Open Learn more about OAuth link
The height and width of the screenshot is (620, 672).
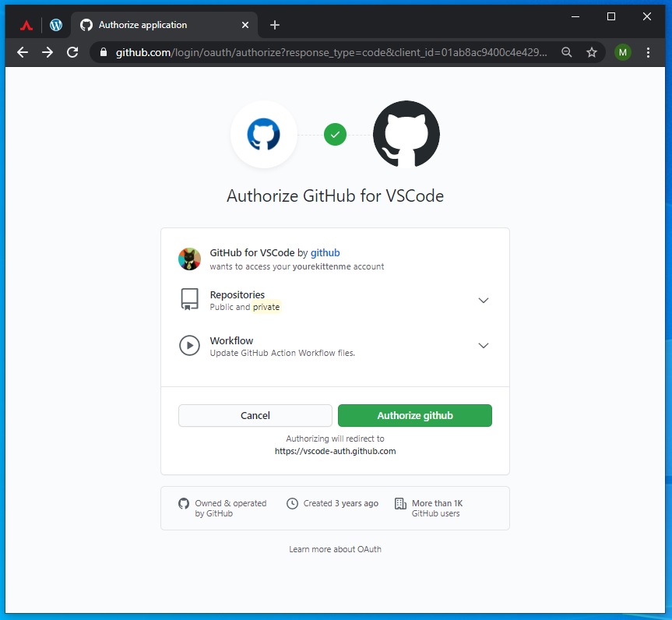coord(335,549)
